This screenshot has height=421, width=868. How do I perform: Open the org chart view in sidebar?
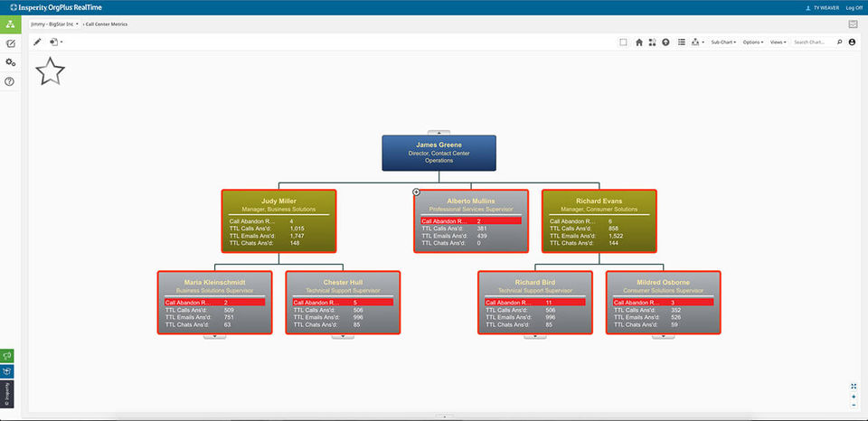10,25
